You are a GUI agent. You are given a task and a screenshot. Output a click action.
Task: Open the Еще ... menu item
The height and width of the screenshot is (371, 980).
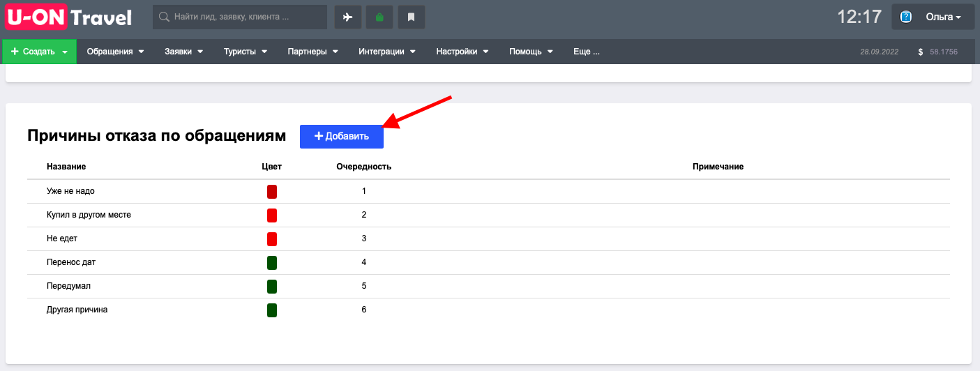tap(586, 52)
